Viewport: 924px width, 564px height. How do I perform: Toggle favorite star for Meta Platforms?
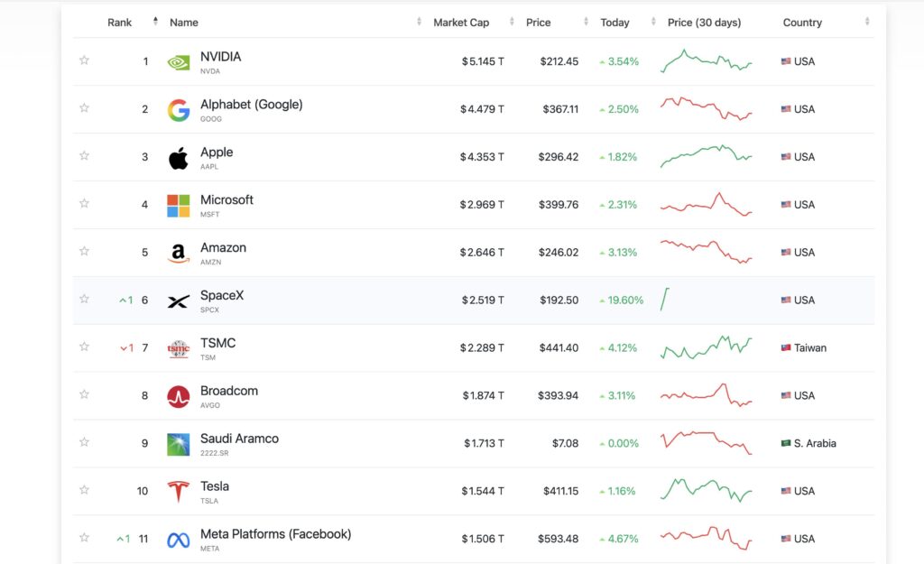click(x=84, y=538)
